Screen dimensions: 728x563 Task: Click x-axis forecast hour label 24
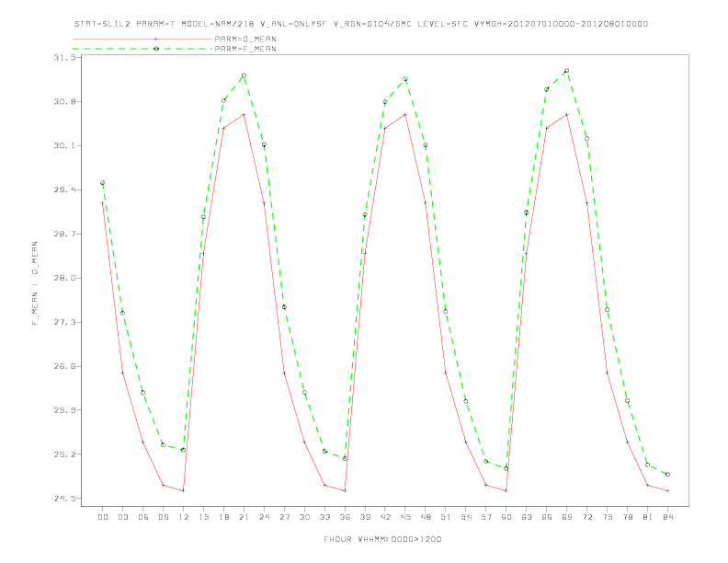(x=264, y=517)
